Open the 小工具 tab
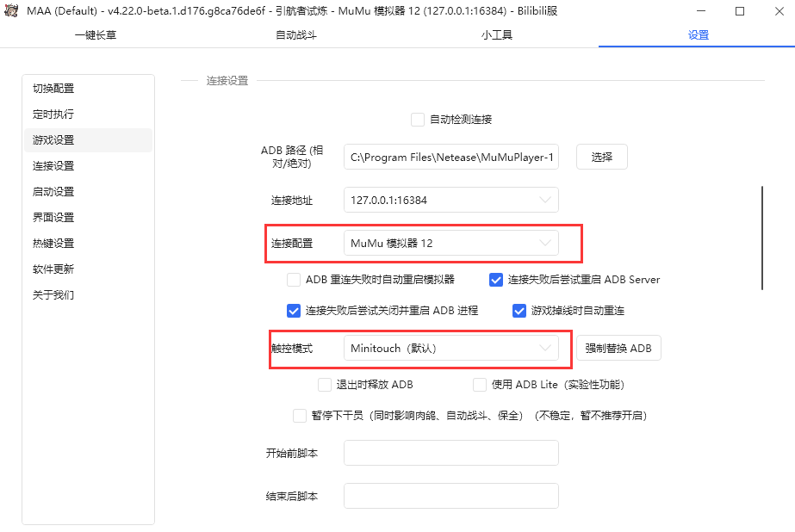This screenshot has height=532, width=795. [x=497, y=35]
